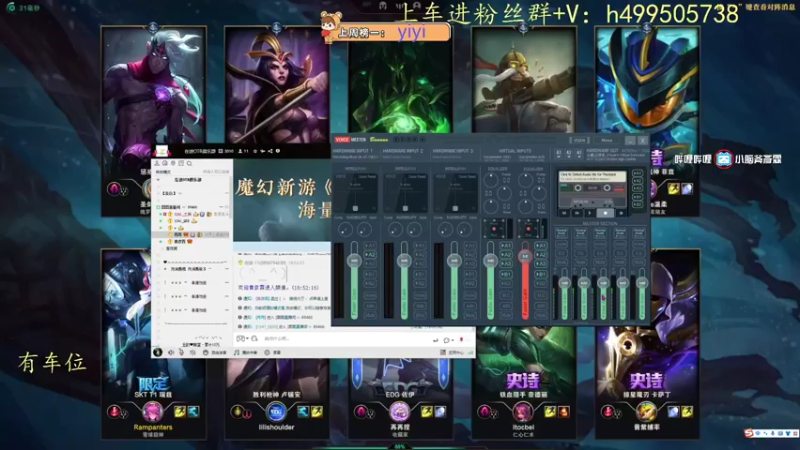Mute the first master section bus

pyautogui.click(x=561, y=262)
